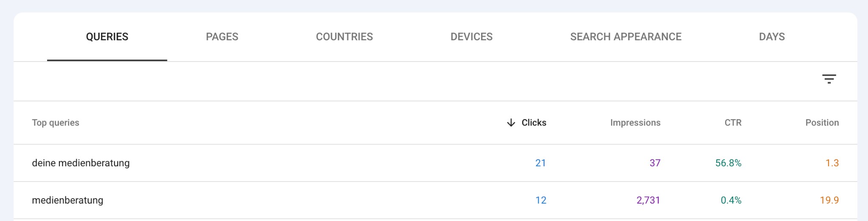
Task: Sort by the CTR column header
Action: coord(733,123)
